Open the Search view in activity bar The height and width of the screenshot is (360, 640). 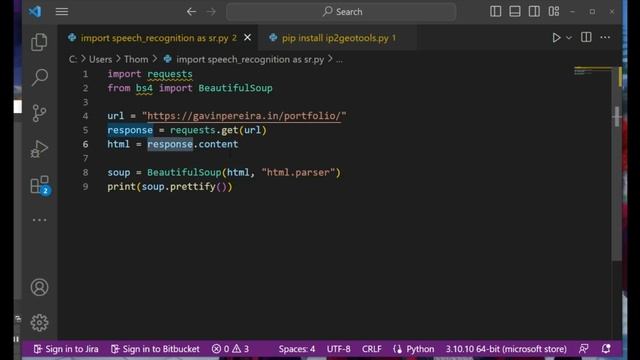pyautogui.click(x=39, y=77)
